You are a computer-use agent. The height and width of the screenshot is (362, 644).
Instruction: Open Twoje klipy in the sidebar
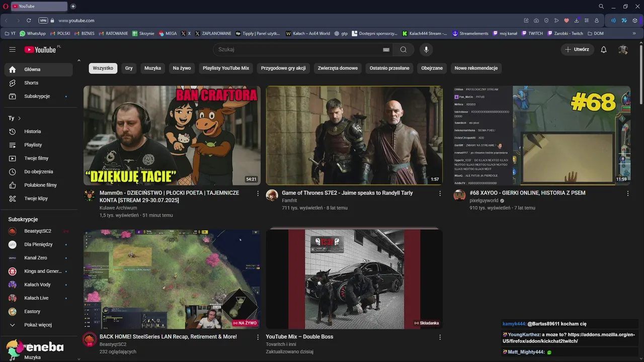pyautogui.click(x=38, y=199)
